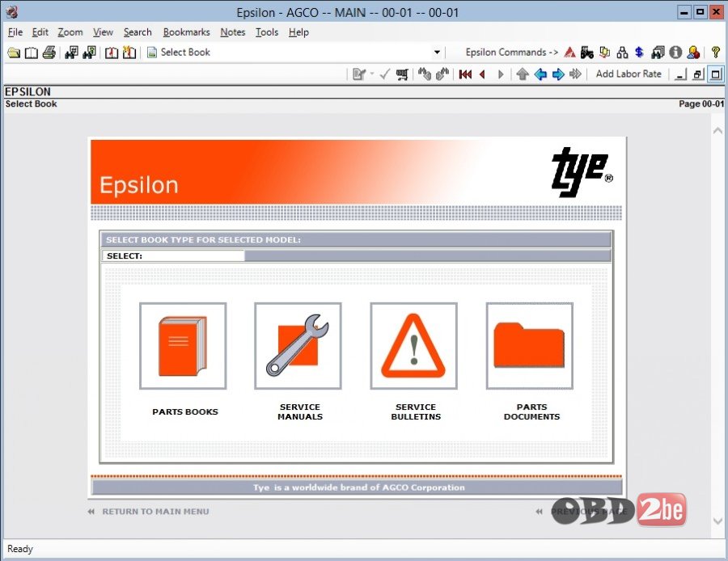Click the document restore icon in toolbar

[x=698, y=74]
